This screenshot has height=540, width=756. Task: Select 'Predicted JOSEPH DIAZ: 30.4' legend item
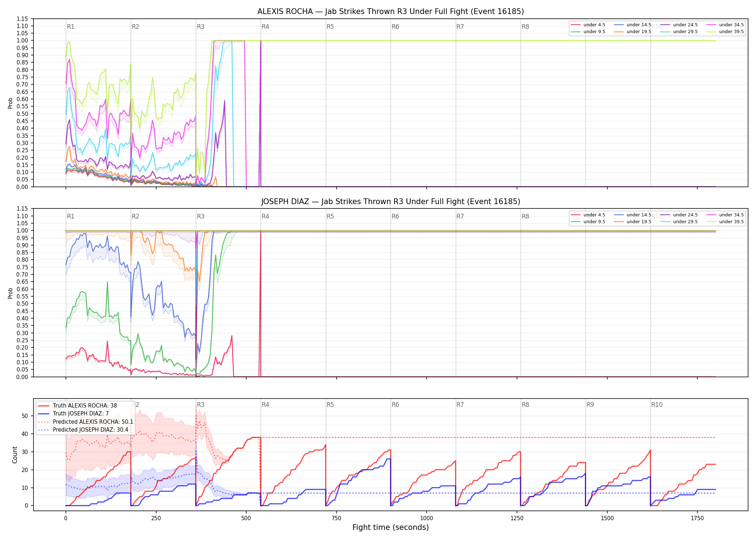pos(83,429)
